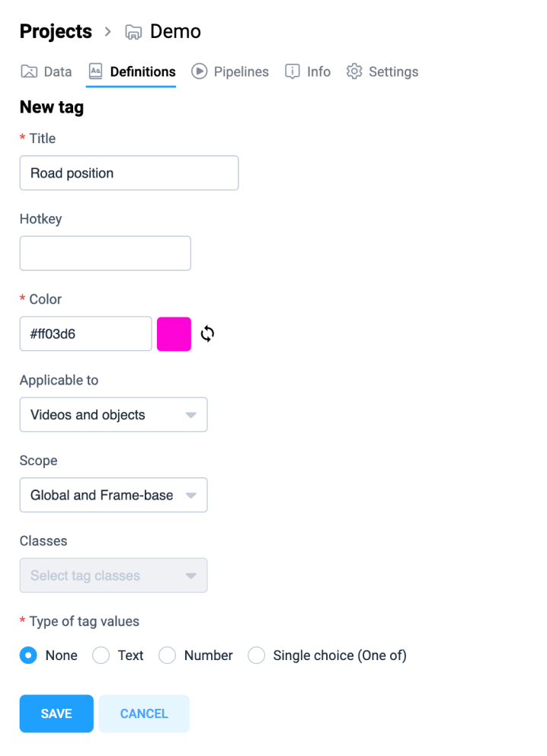Select Single choice (One of) option
Viewport: 547px width, 756px height.
click(256, 656)
